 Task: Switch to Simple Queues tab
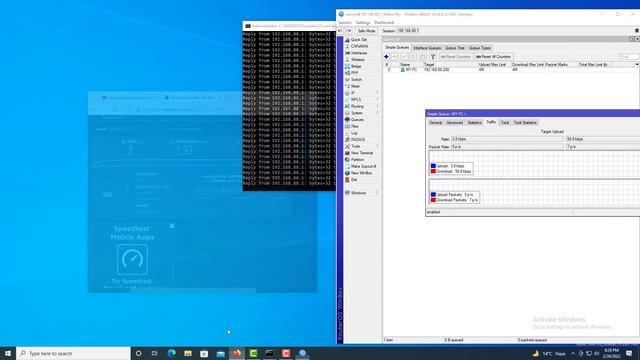click(397, 48)
